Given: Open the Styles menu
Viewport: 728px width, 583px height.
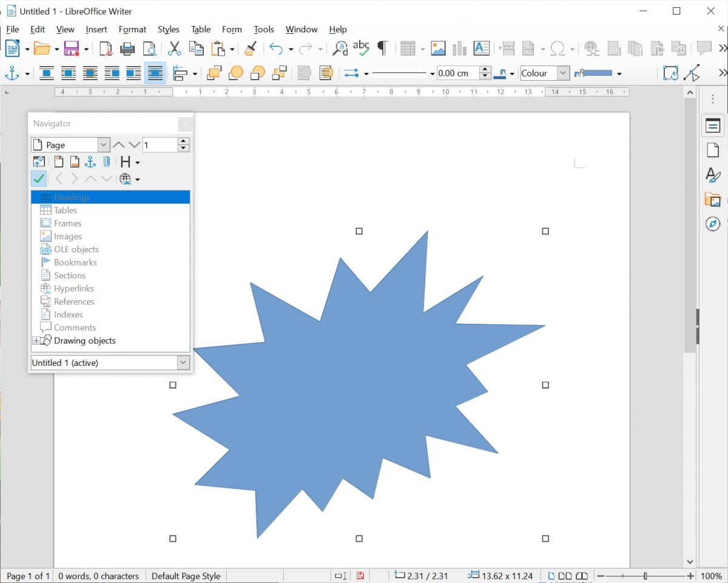Looking at the screenshot, I should coord(168,29).
